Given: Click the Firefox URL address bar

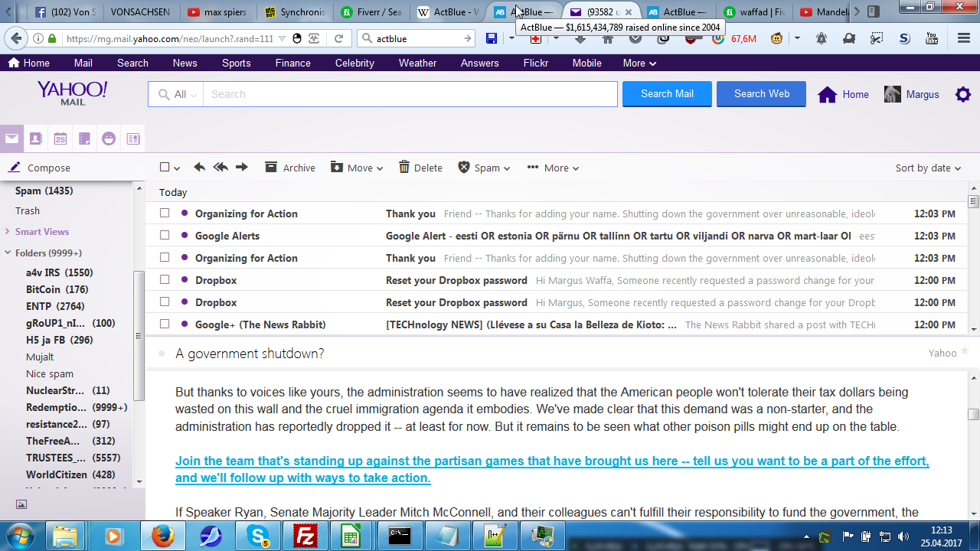Looking at the screenshot, I should (168, 38).
